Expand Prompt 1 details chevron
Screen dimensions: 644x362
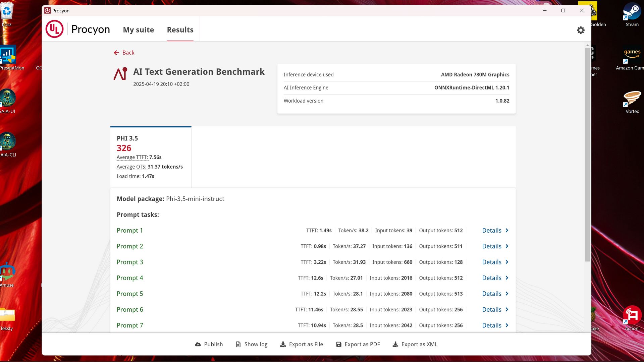[x=507, y=231]
